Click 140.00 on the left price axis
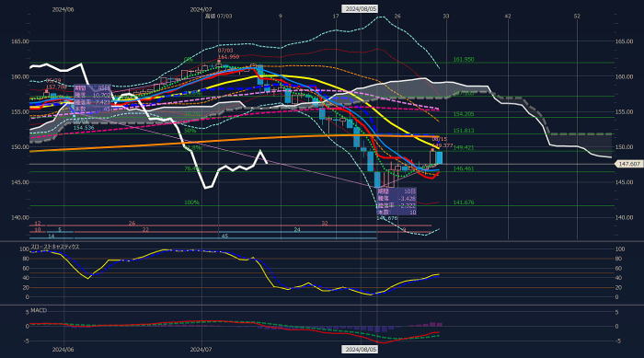The image size is (644, 358). click(x=20, y=217)
